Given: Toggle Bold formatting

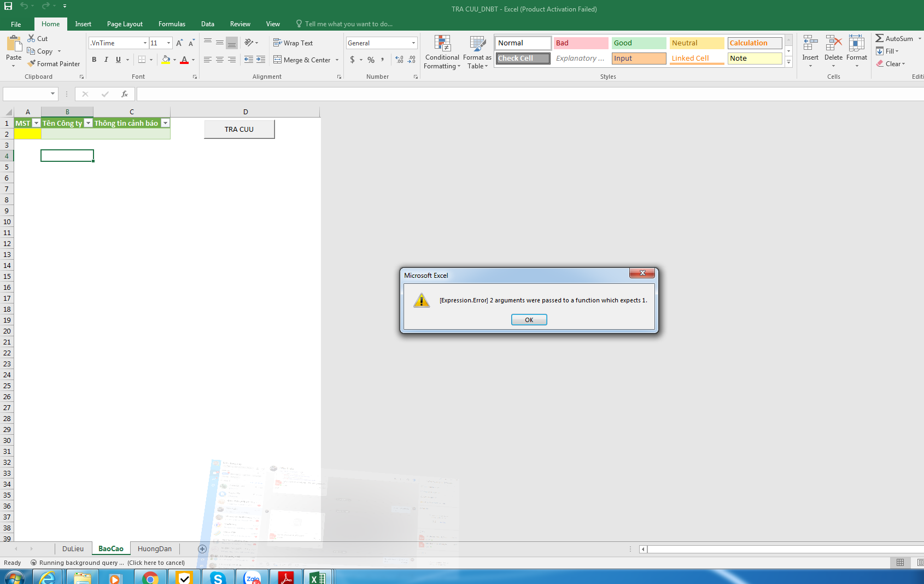Looking at the screenshot, I should (94, 60).
